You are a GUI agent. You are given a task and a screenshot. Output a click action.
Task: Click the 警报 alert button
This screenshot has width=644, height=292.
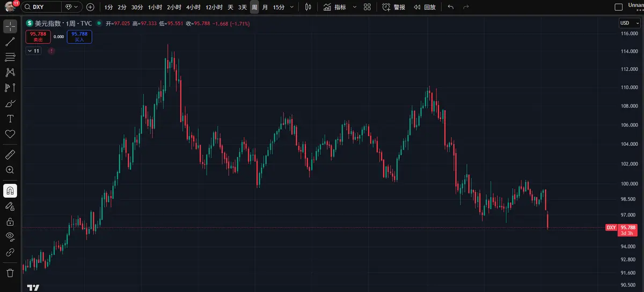click(394, 7)
